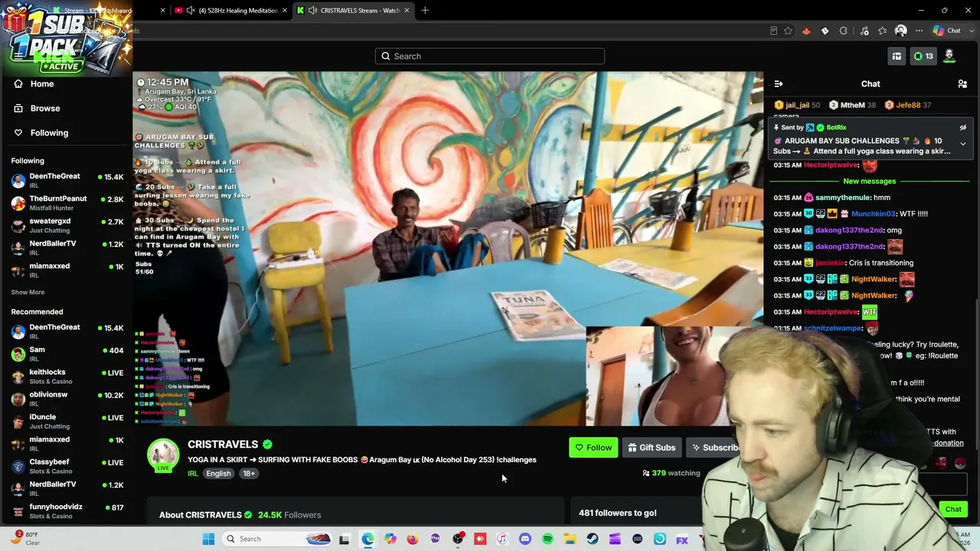Open the immersive reader icon in address bar

point(773,31)
